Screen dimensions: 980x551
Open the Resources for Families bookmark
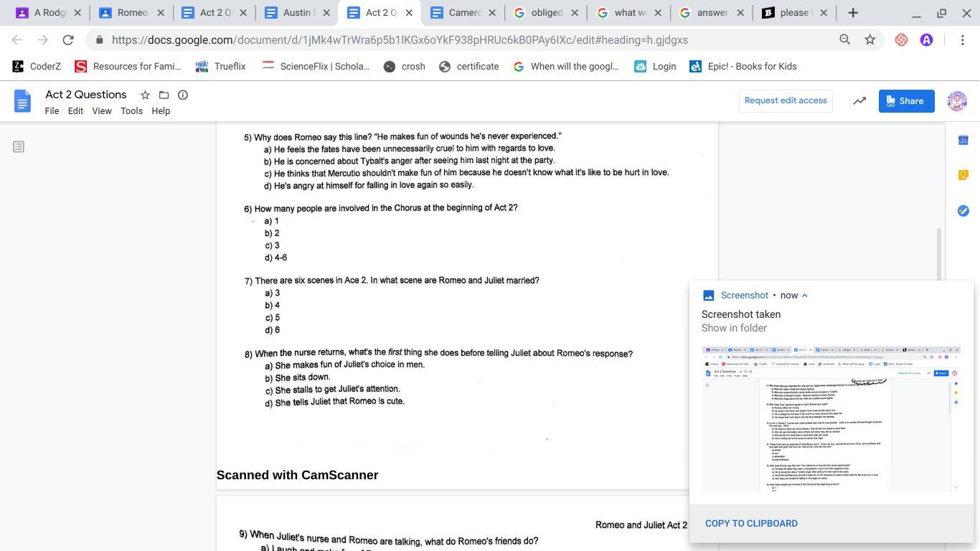pyautogui.click(x=128, y=67)
